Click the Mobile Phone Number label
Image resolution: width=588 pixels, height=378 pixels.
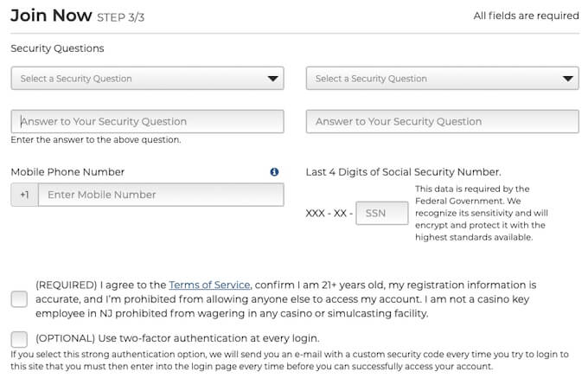67,172
